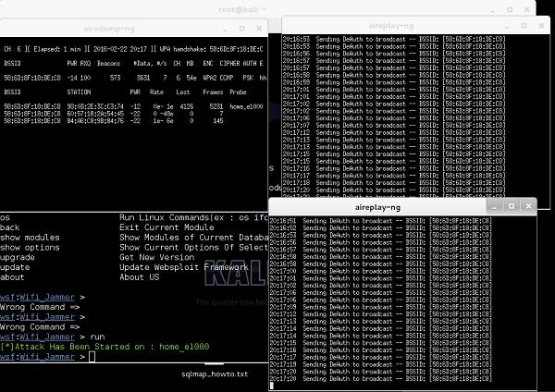Close the front aireplay-ng window
The width and height of the screenshot is (555, 392).
528,206
